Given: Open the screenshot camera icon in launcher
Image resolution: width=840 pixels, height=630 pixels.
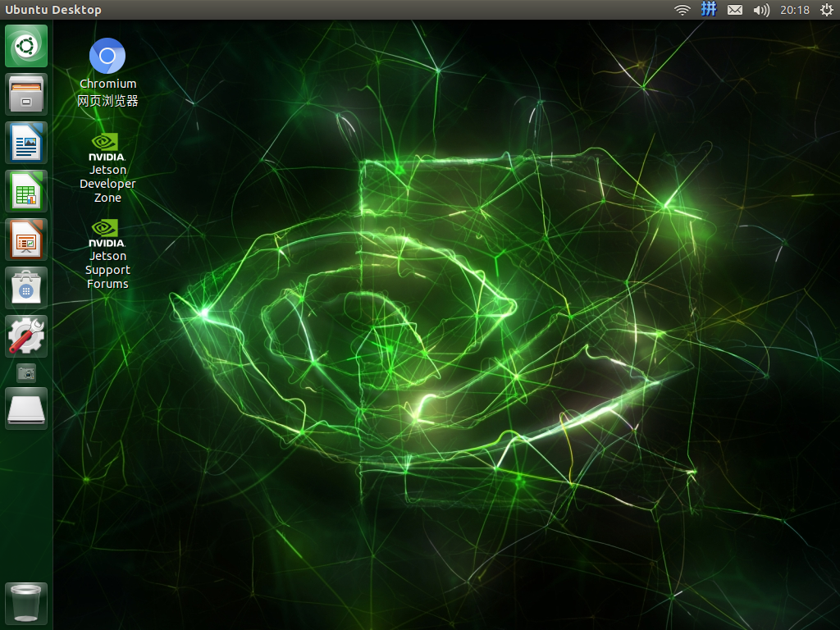Looking at the screenshot, I should (x=26, y=373).
